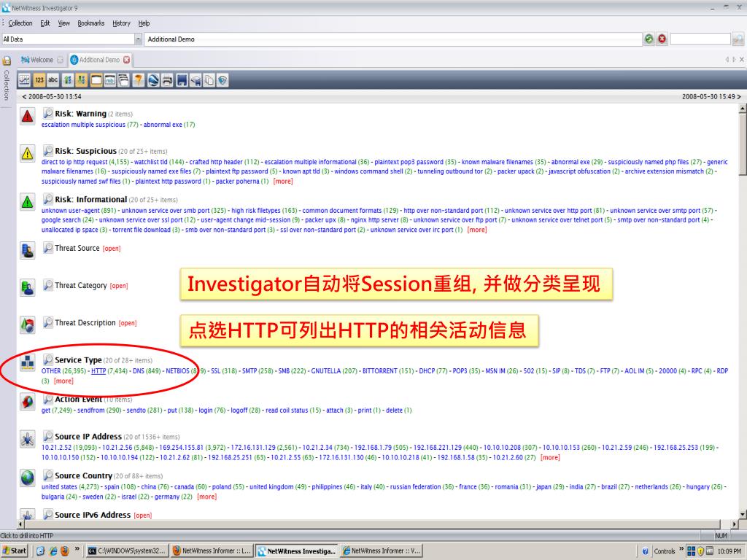
Task: Click the red stop icon beside the address bar
Action: pyautogui.click(x=662, y=39)
